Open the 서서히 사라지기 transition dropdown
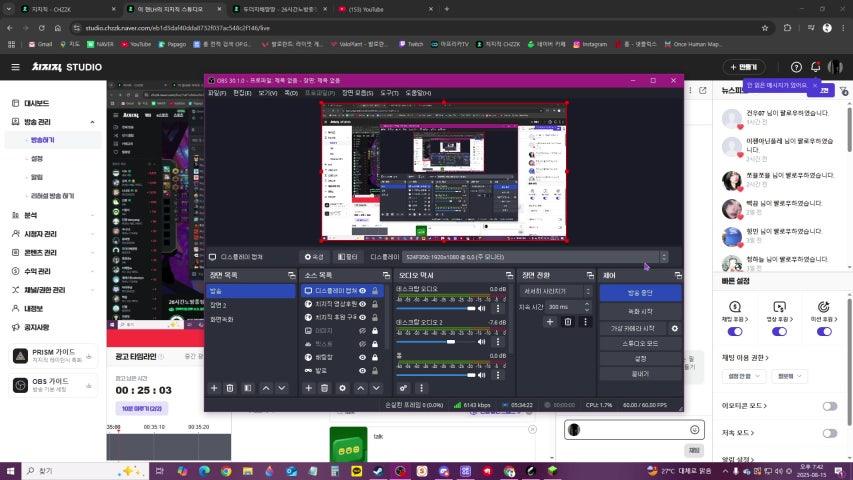 pos(555,291)
